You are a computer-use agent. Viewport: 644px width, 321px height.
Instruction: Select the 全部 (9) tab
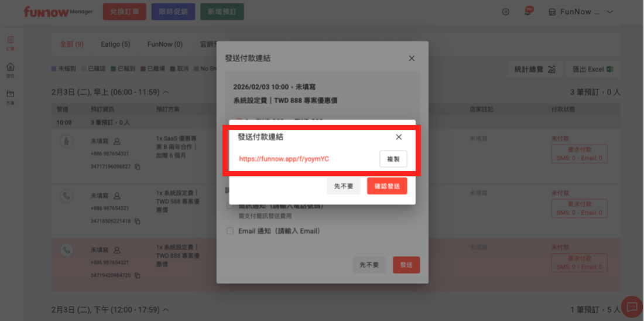[71, 44]
